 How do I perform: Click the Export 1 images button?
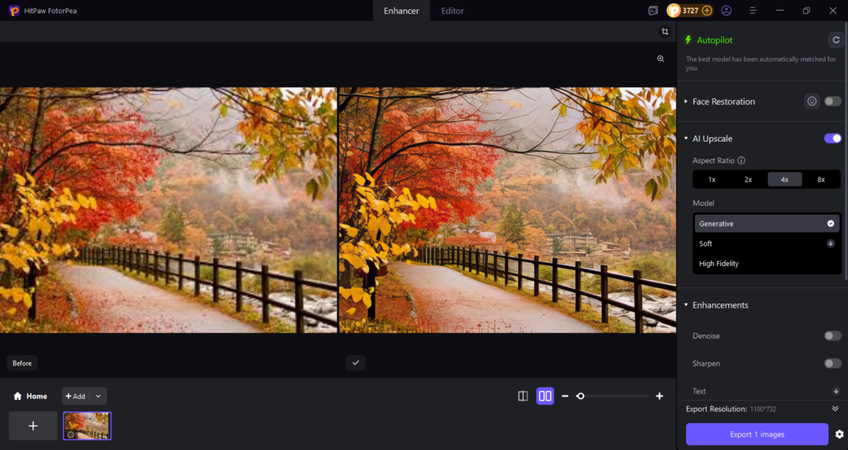[x=757, y=434]
